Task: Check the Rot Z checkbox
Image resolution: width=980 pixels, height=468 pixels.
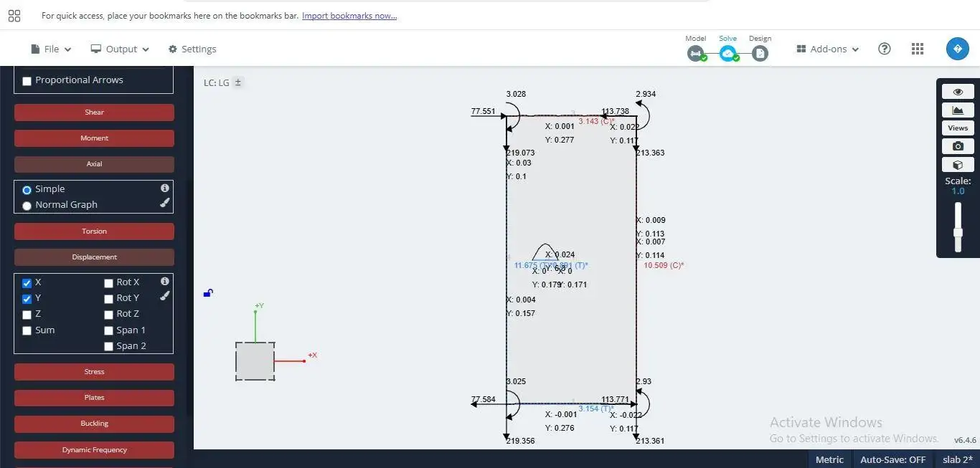Action: point(109,315)
